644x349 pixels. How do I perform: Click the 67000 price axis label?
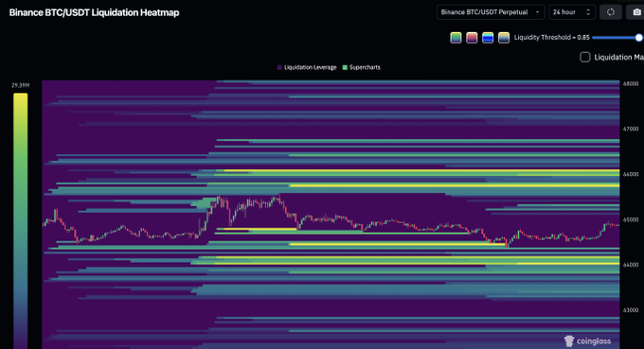(631, 129)
